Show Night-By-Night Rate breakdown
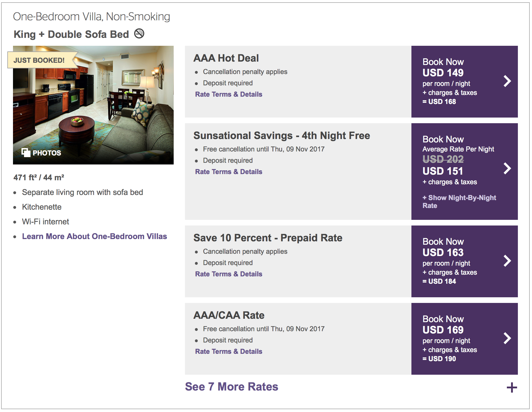532x412 pixels. [x=459, y=201]
